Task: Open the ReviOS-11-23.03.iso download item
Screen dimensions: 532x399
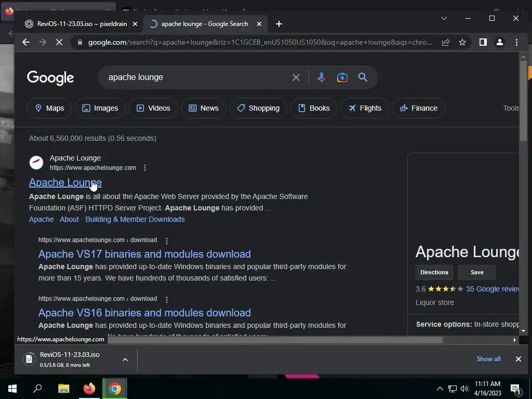Action: point(70,360)
